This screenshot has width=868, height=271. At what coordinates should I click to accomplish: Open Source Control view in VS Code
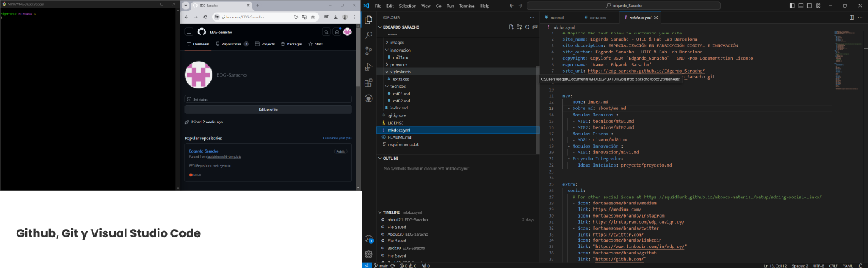[369, 51]
